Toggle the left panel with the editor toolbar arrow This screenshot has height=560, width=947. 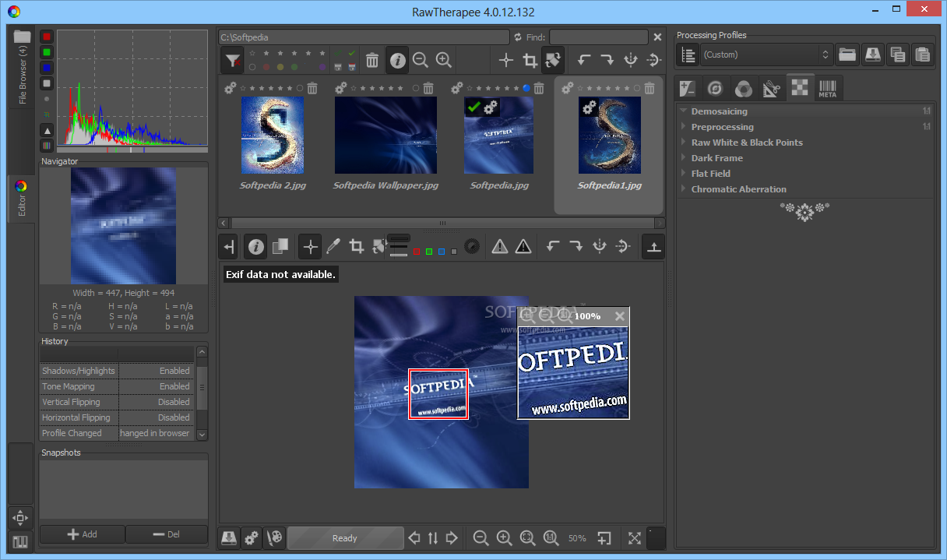point(229,246)
